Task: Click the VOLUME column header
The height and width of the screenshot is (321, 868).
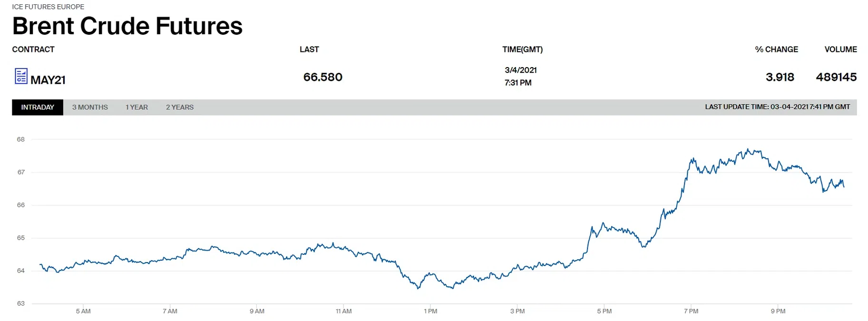Action: click(840, 49)
